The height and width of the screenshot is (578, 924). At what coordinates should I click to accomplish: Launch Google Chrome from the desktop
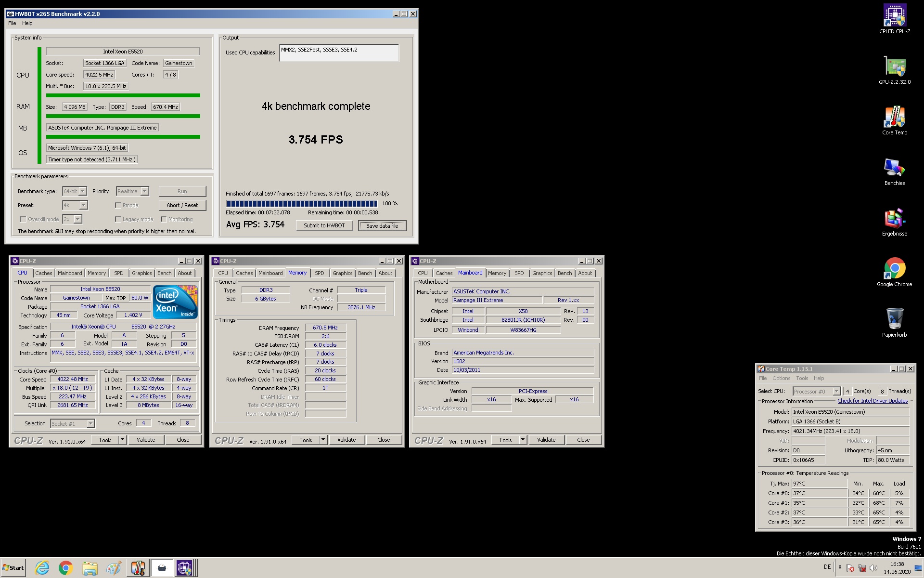[x=894, y=272]
